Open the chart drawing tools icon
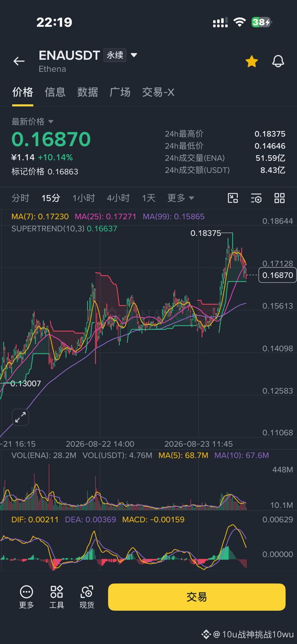 233,198
